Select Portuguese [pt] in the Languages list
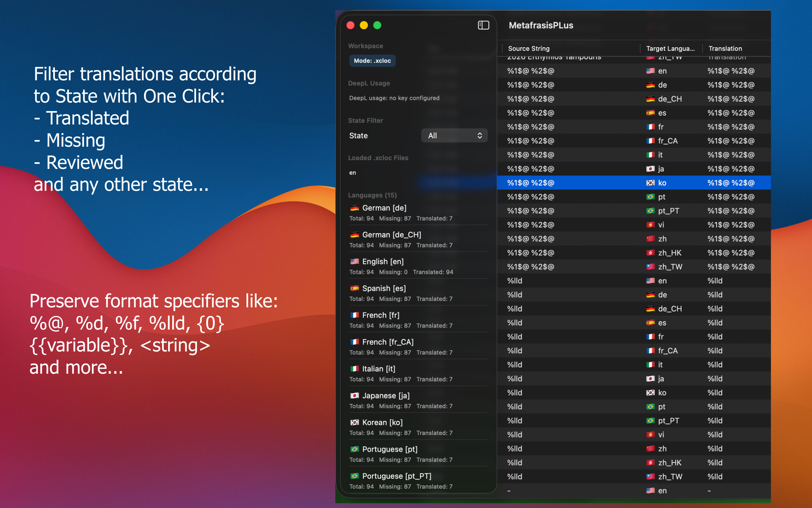 point(418,454)
